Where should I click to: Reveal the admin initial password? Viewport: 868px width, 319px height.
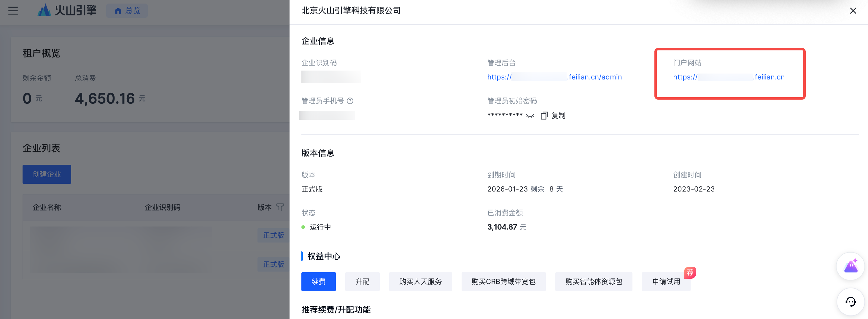click(x=530, y=116)
